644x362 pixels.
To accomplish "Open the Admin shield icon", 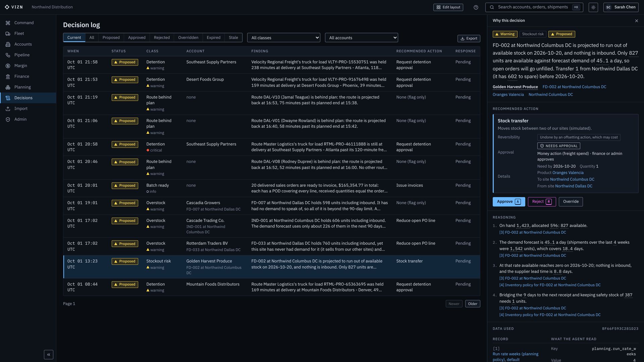I will (8, 119).
